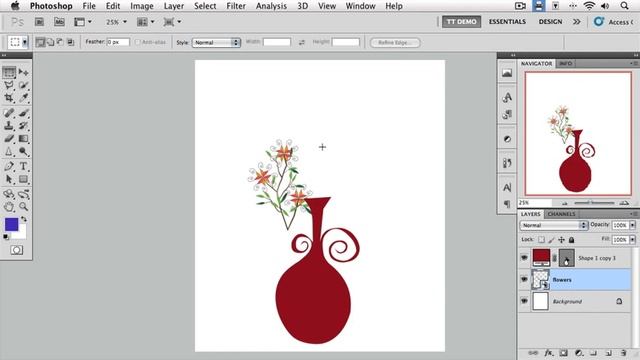Switch to Essentials workspace
640x360 pixels.
507,22
